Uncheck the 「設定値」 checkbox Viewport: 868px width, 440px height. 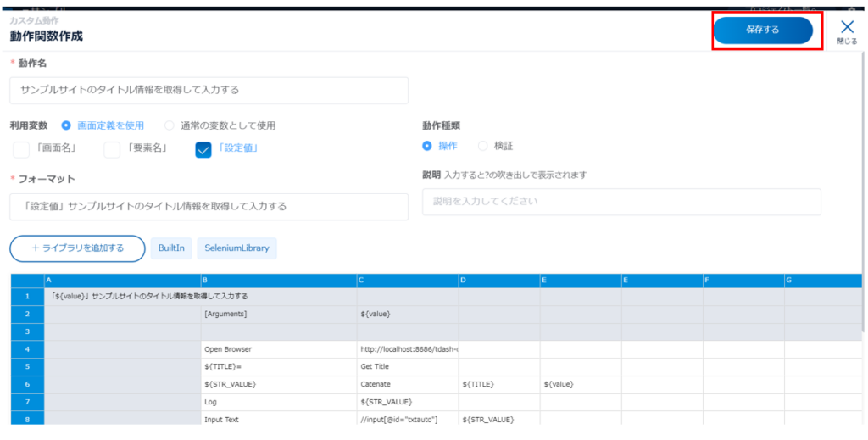point(203,149)
